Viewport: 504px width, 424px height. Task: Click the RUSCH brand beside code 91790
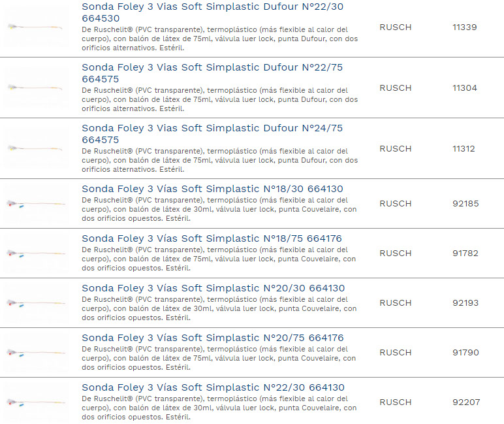coord(396,352)
